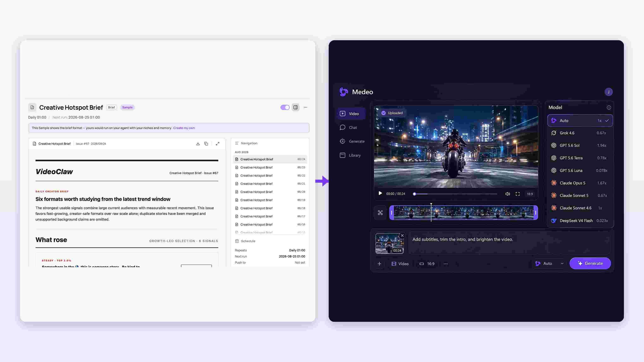Select the Auto model option
Image resolution: width=644 pixels, height=362 pixels.
pos(580,121)
